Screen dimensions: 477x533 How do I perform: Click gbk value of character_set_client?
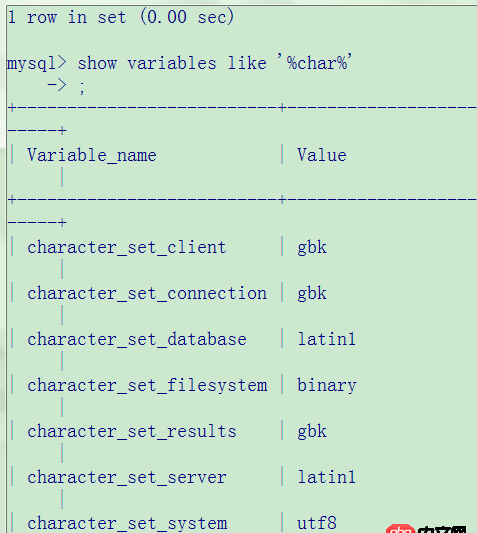[x=312, y=248]
